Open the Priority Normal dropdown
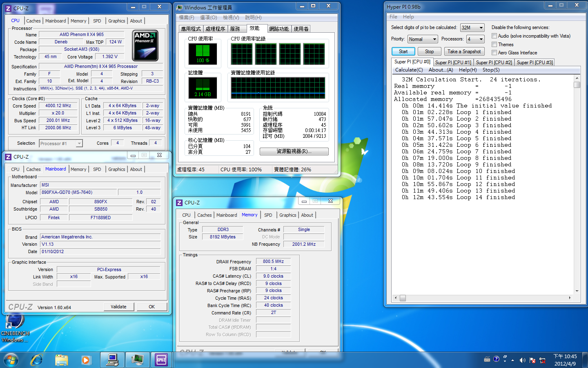The image size is (588, 368). (423, 39)
